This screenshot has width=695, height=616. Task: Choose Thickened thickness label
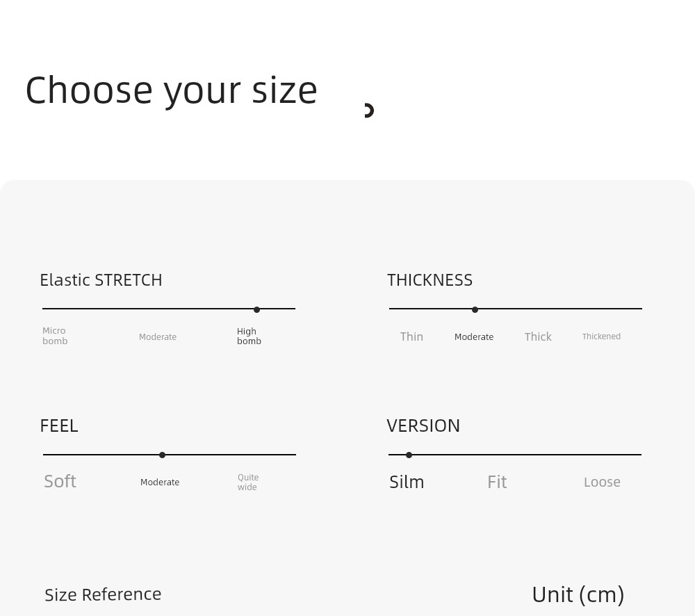coord(601,337)
